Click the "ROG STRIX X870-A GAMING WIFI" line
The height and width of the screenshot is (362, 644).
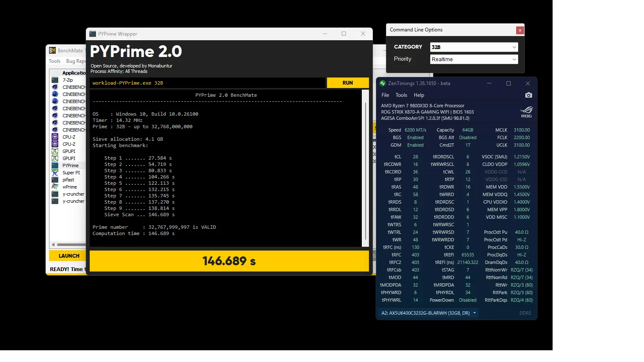pos(427,112)
